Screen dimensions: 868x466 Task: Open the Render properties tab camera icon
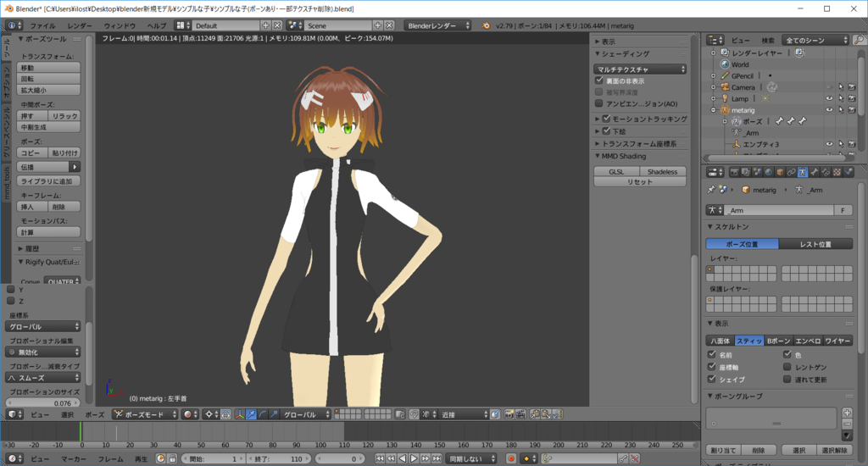[735, 172]
